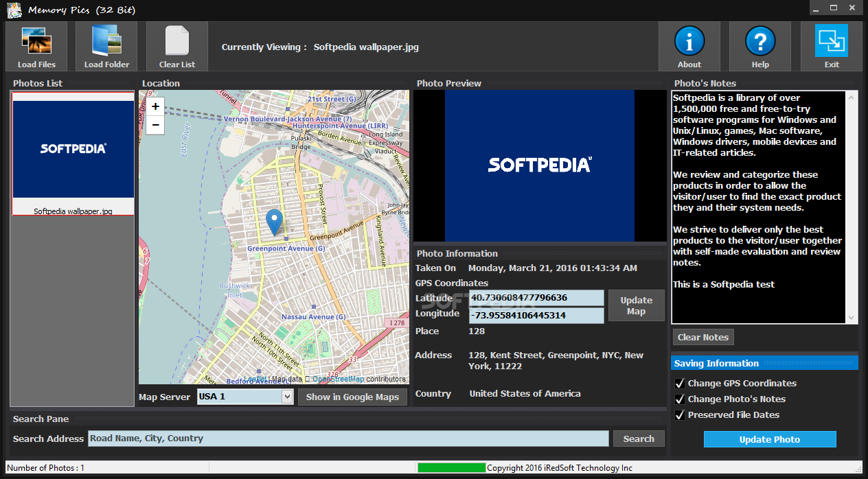This screenshot has width=868, height=479.
Task: Clear the photos list with Clear List
Action: [x=177, y=46]
